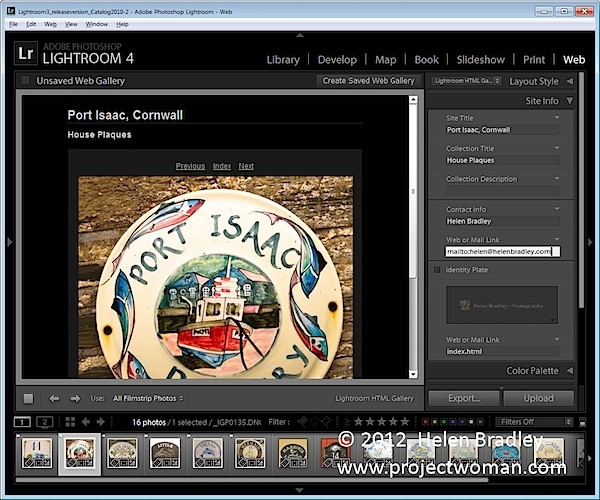Screen dimensions: 600x500
Task: Click Create Saved Web Gallery button
Action: coord(368,81)
